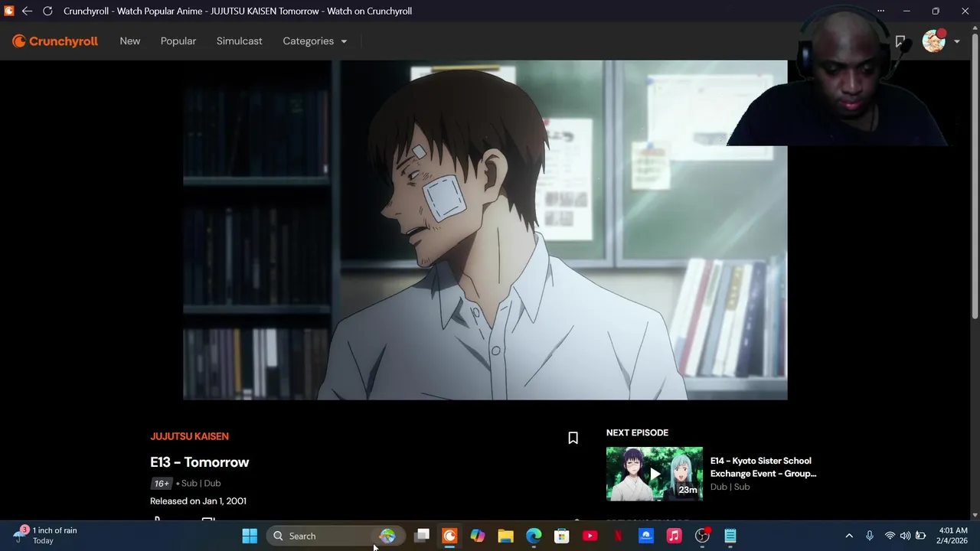Open Apple Music from the taskbar
The image size is (980, 551).
click(x=674, y=536)
